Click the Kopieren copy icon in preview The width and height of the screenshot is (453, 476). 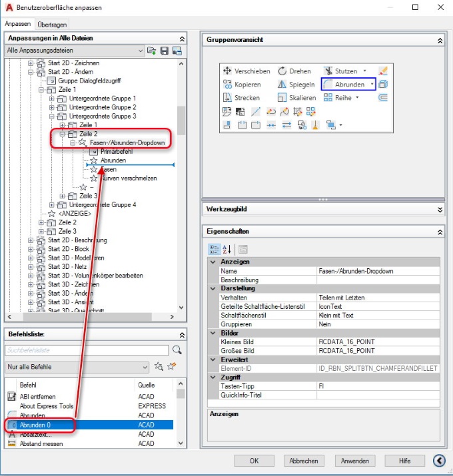click(x=226, y=85)
